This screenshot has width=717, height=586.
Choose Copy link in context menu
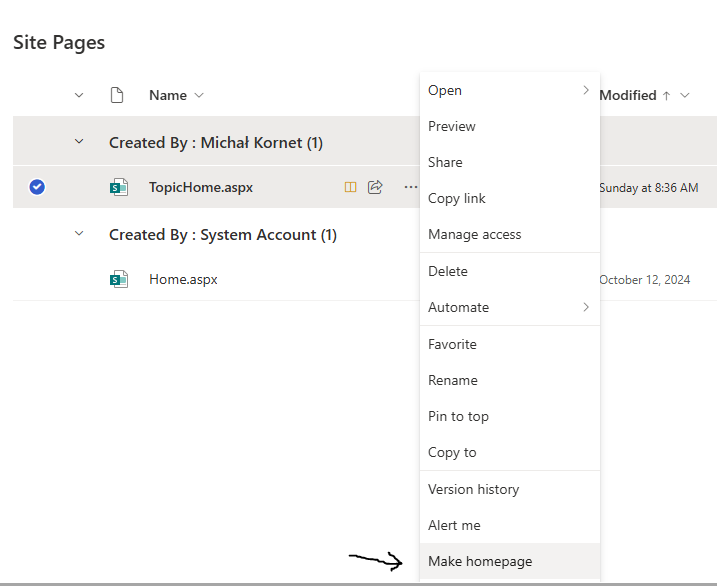[x=456, y=198]
